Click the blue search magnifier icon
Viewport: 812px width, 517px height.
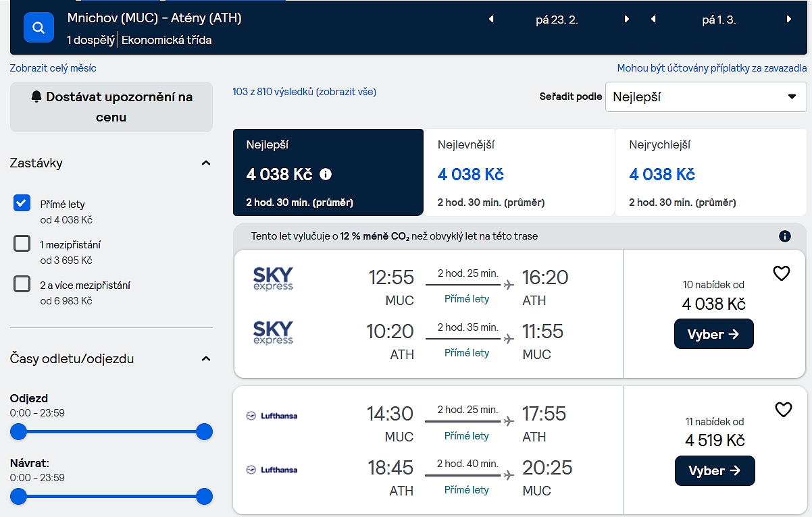39,28
